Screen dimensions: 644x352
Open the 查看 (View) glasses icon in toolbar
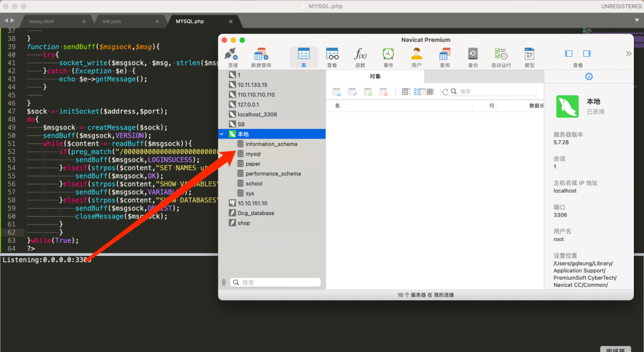pos(332,57)
